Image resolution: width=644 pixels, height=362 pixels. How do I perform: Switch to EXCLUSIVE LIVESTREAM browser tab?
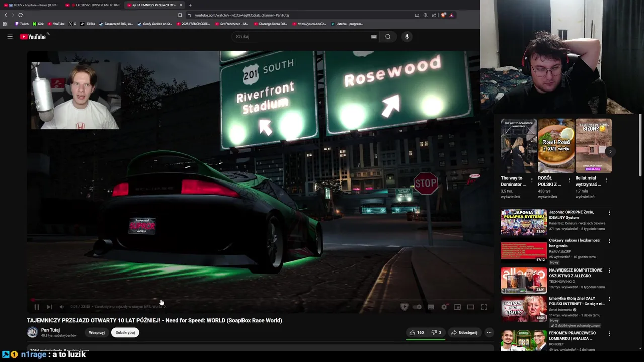click(94, 5)
